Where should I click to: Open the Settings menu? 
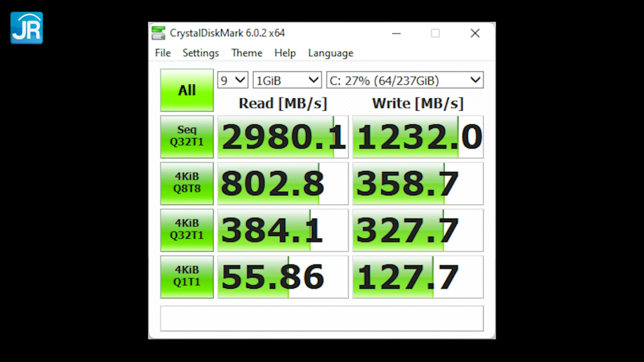coord(201,53)
